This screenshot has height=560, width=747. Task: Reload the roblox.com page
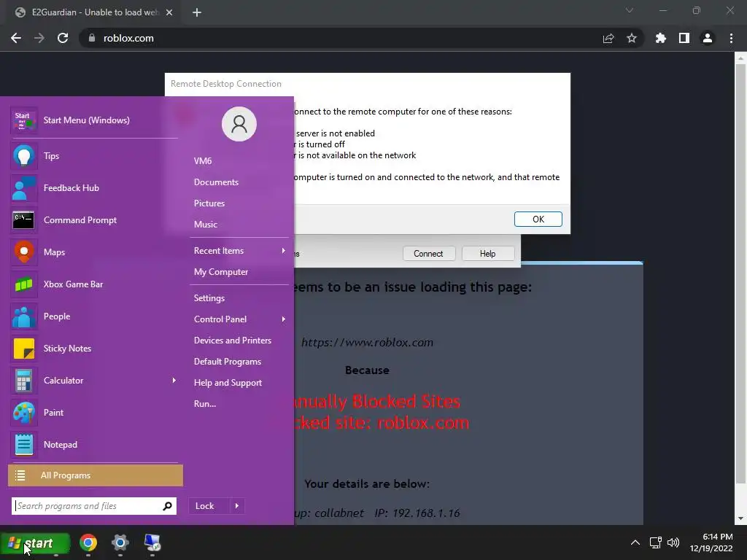click(x=63, y=38)
